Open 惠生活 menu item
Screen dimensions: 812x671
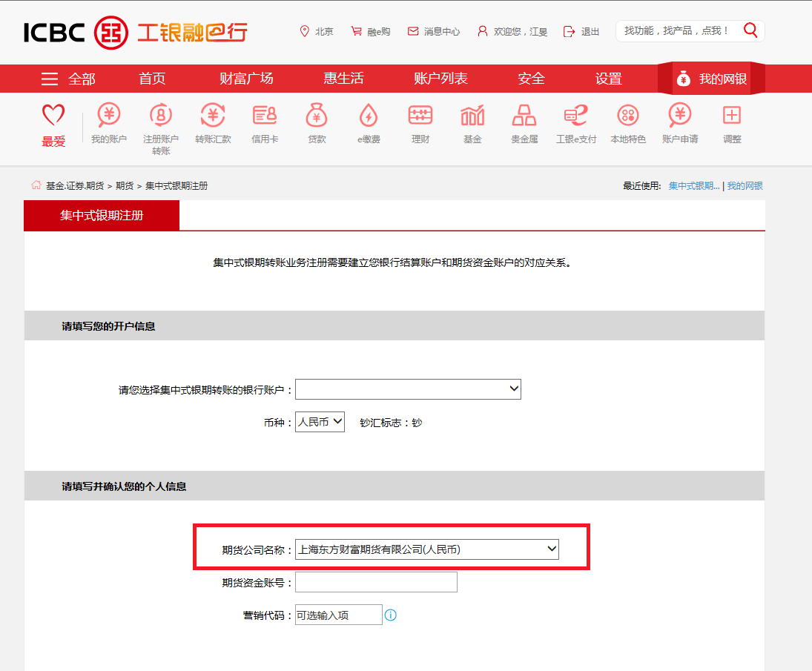(x=344, y=79)
